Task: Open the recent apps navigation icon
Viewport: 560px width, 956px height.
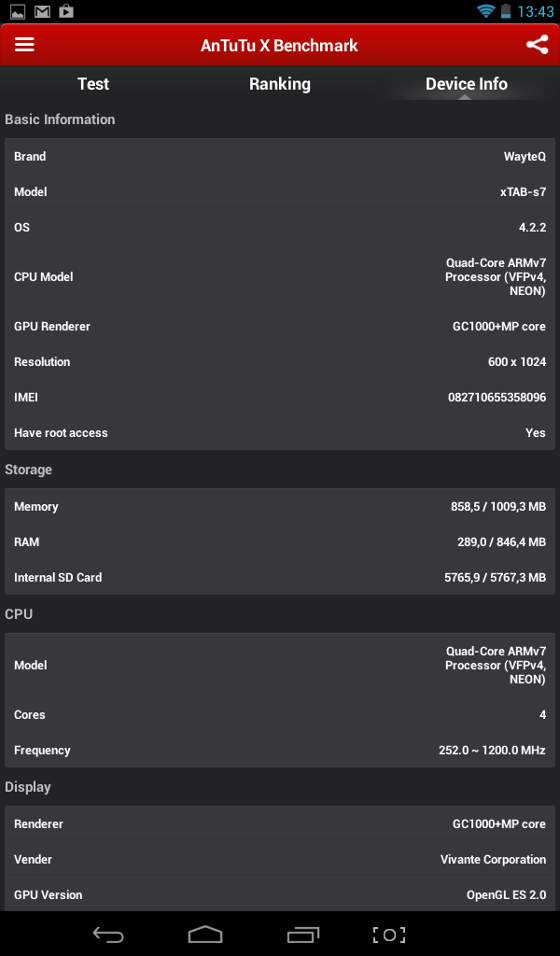Action: click(303, 935)
